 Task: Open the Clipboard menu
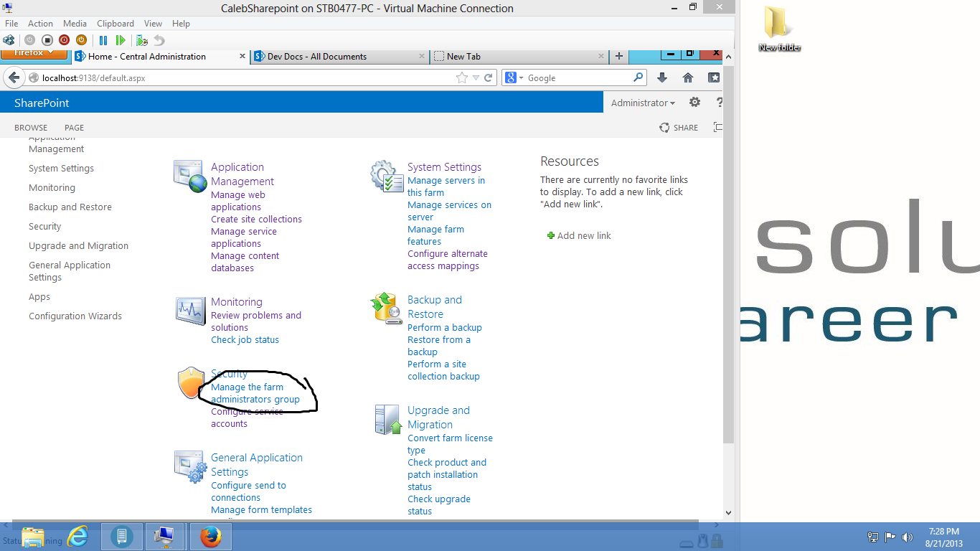(116, 23)
